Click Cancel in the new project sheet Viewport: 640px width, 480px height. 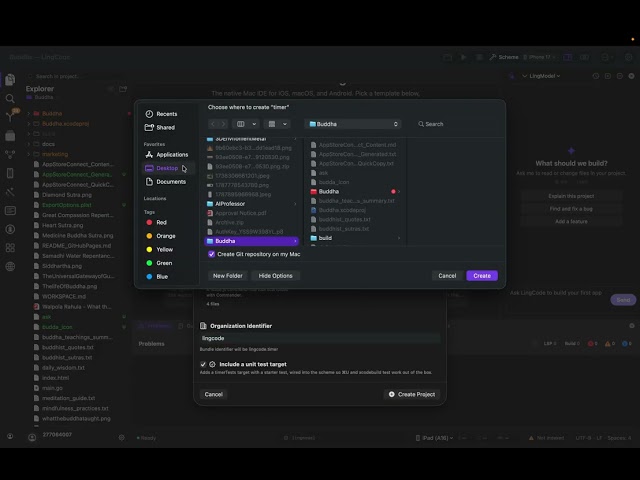(213, 394)
